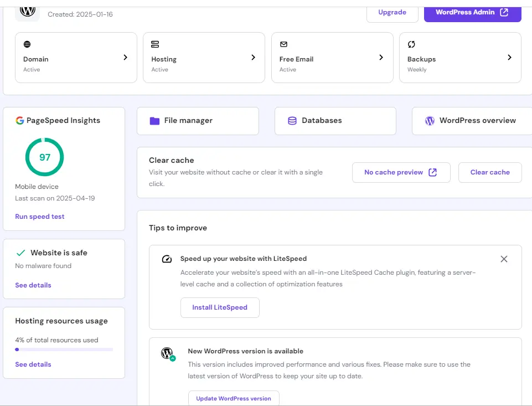This screenshot has width=532, height=406.
Task: Click the hosting resources usage progress bar
Action: click(x=64, y=350)
